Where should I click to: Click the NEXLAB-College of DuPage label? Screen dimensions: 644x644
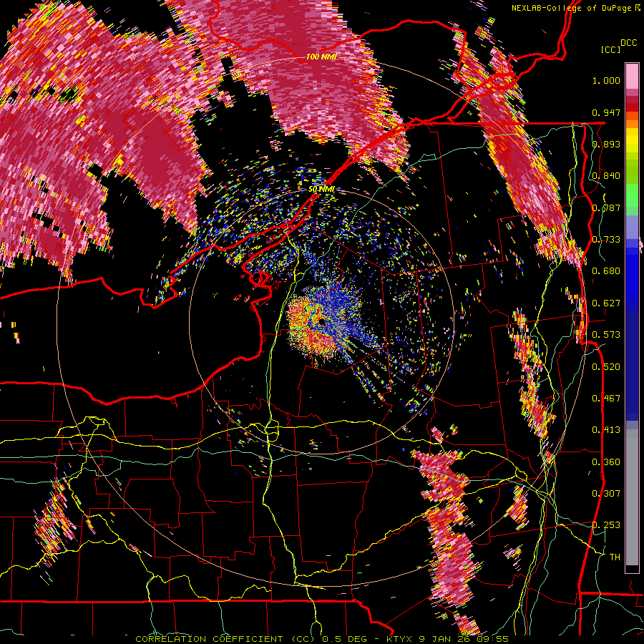571,8
